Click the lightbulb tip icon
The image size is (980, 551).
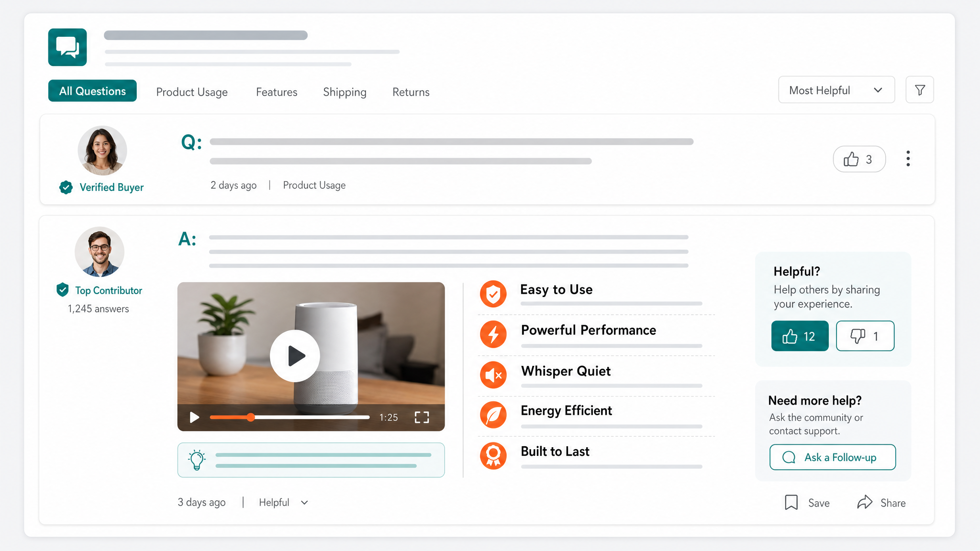(x=197, y=460)
